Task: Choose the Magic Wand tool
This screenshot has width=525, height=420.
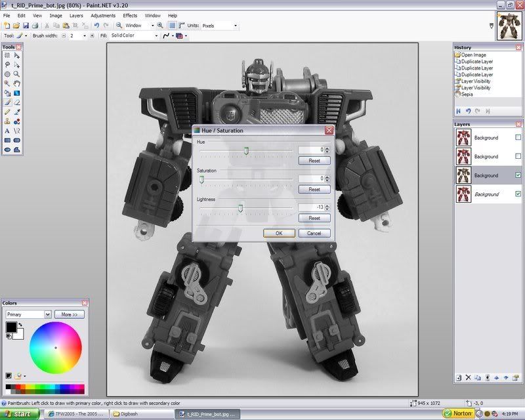Action: 7,84
